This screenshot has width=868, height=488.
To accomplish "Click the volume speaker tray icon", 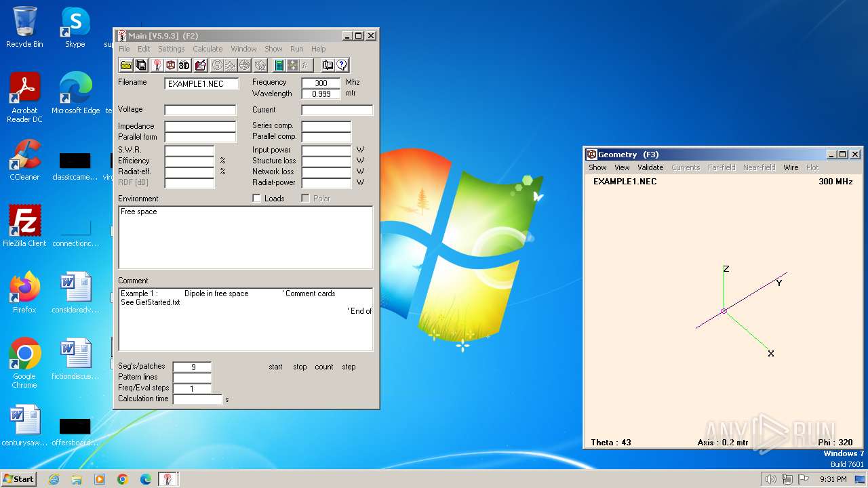I will click(770, 479).
